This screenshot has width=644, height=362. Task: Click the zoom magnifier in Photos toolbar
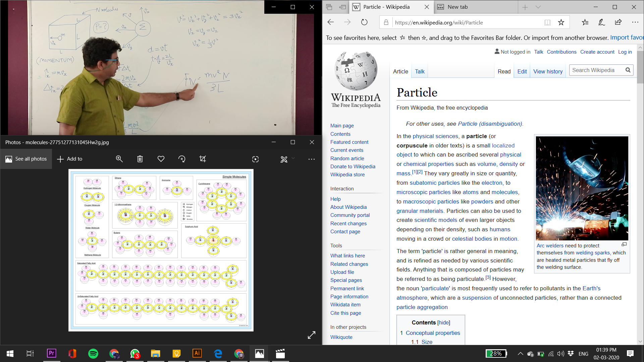click(119, 159)
